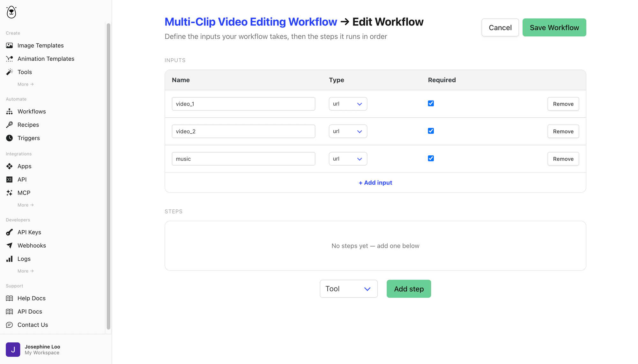Open Workflows hierarchy icon
This screenshot has width=638, height=364.
coord(10,111)
